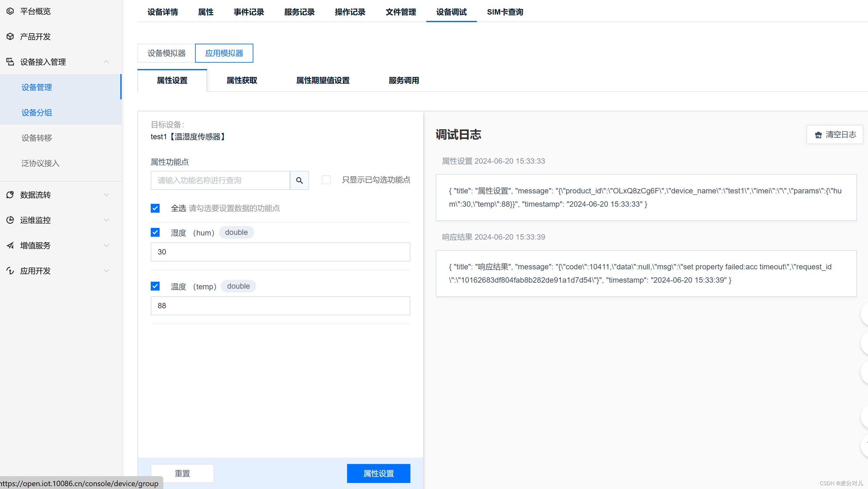This screenshot has width=868, height=489.
Task: Click the 平台概览 sidebar icon
Action: point(10,11)
